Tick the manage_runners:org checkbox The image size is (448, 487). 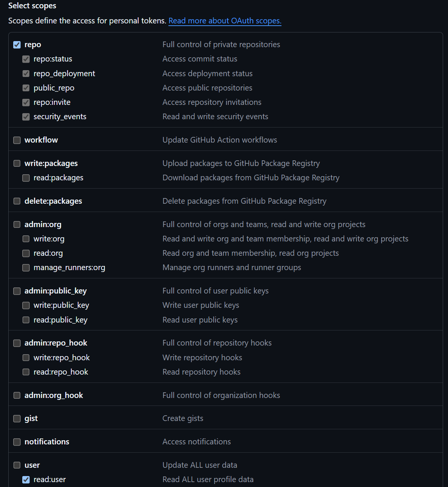coord(26,267)
